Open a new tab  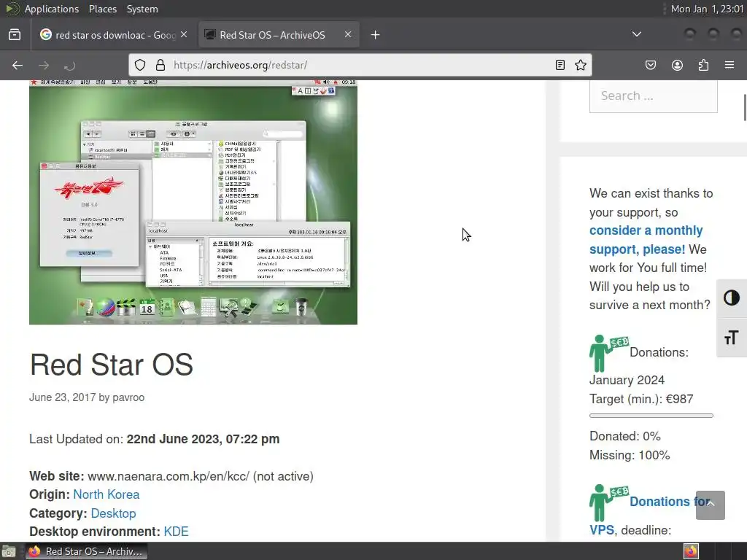tap(376, 35)
